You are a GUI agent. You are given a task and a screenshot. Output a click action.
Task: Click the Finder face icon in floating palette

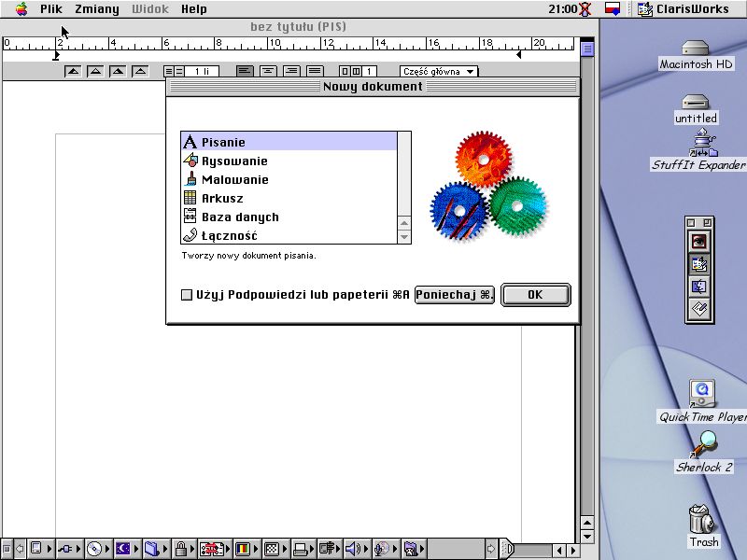tap(699, 287)
